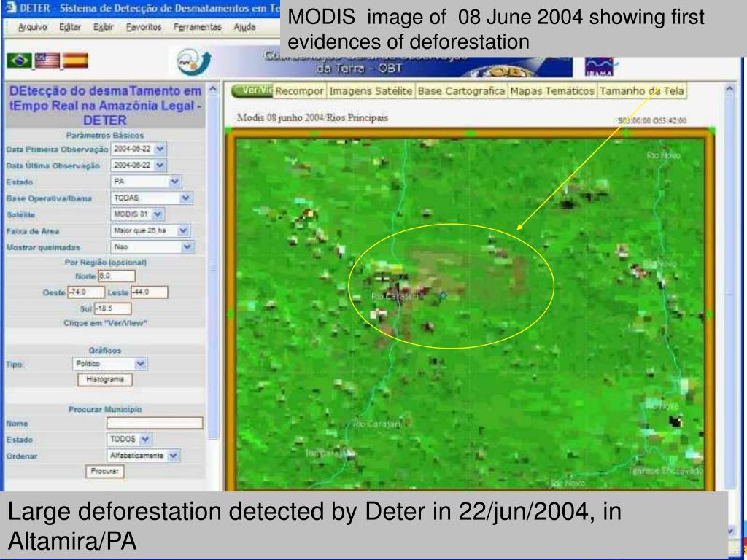This screenshot has width=747, height=560.
Task: Open the Mapas Temáticos menu item
Action: [552, 91]
